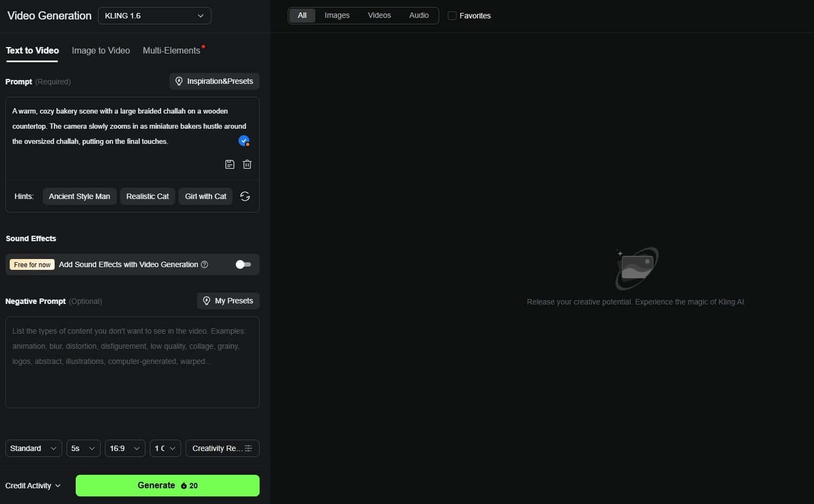
Task: Open the Standard mode dropdown
Action: [x=34, y=448]
